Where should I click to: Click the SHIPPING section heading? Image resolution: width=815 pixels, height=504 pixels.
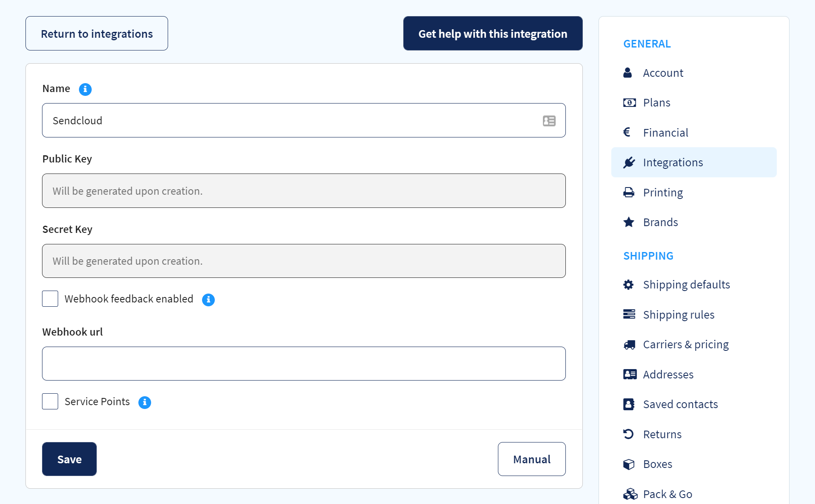click(x=648, y=256)
